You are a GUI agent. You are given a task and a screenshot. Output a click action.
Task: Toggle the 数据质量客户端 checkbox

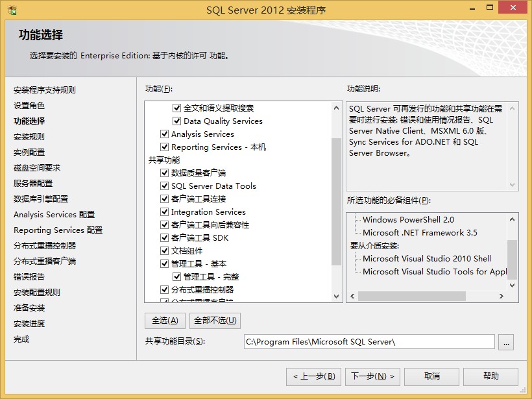(164, 173)
